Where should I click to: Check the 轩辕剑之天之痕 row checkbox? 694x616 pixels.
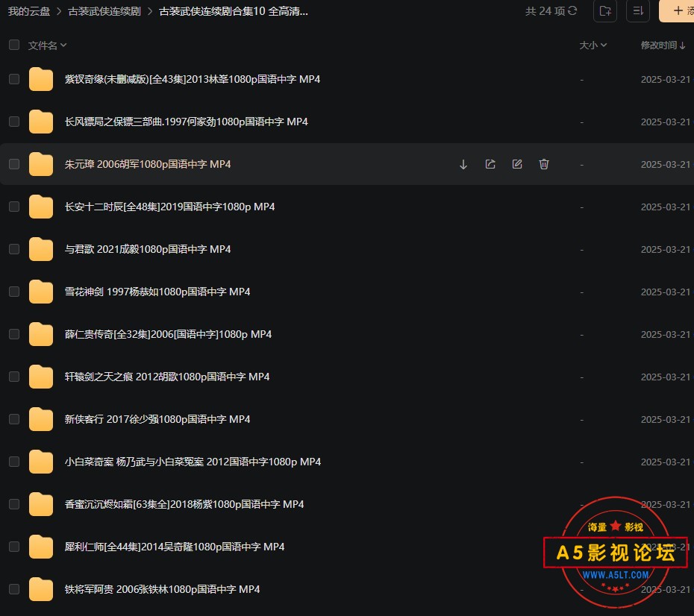click(x=14, y=377)
